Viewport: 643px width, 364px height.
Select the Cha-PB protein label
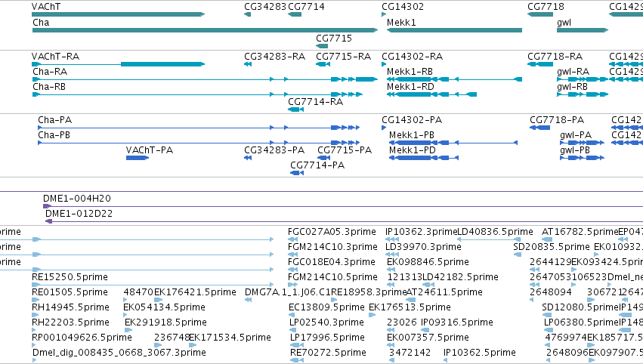[x=54, y=135]
